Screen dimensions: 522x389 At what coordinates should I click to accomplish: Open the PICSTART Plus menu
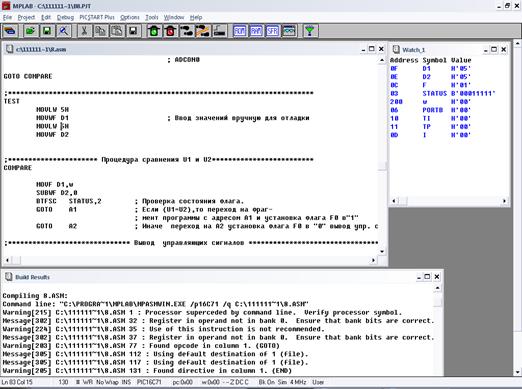coord(97,17)
